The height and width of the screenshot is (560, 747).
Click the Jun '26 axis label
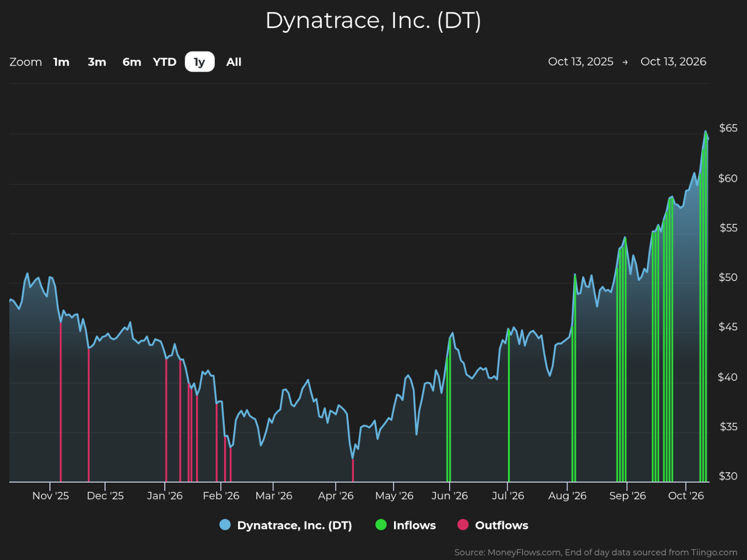(x=450, y=496)
